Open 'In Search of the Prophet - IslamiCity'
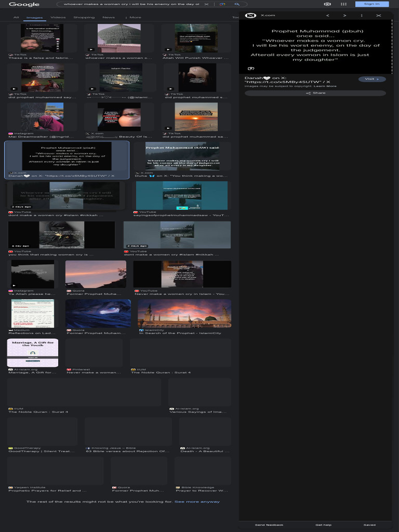The image size is (399, 532). coord(184,317)
